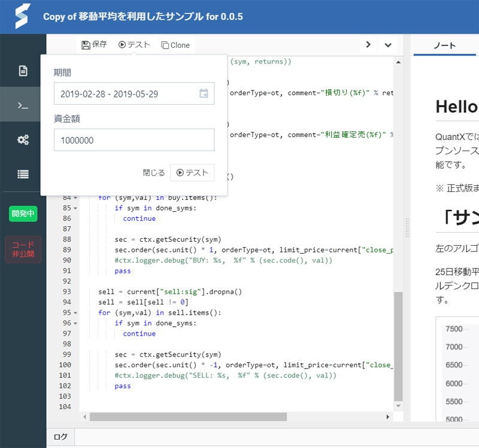Click 'pass' on line 102
Screen dimensions: 479x448
pos(123,386)
